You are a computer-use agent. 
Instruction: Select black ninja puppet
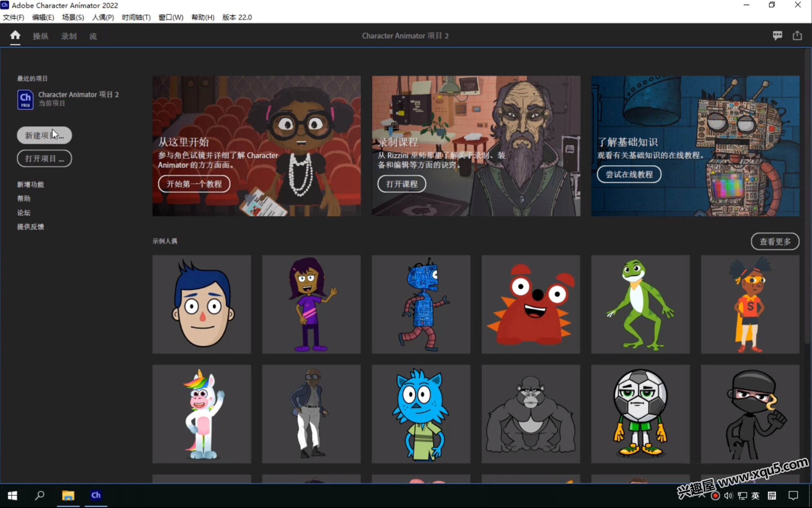(750, 414)
